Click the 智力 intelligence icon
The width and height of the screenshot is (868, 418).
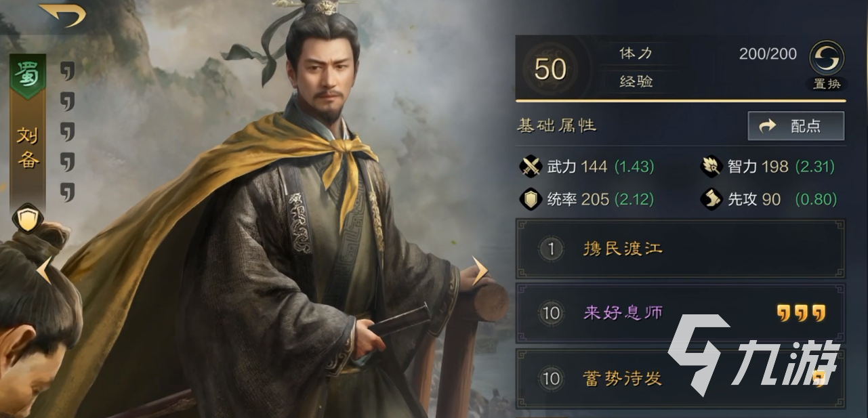711,166
